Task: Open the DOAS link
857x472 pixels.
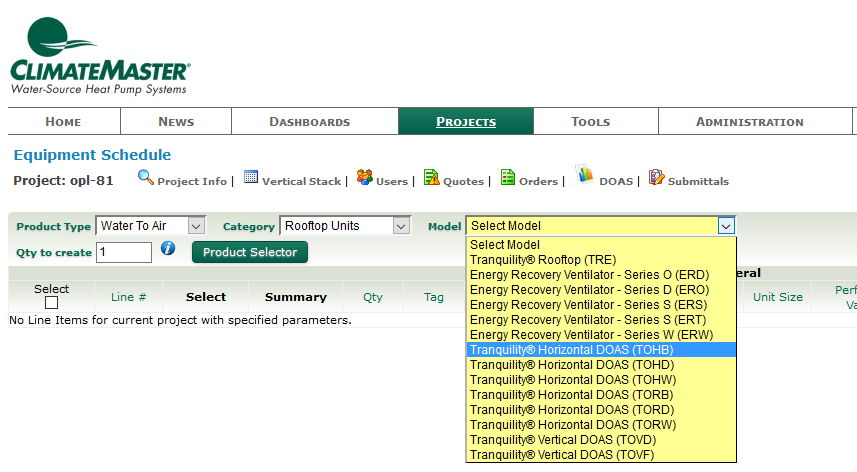Action: click(x=616, y=181)
